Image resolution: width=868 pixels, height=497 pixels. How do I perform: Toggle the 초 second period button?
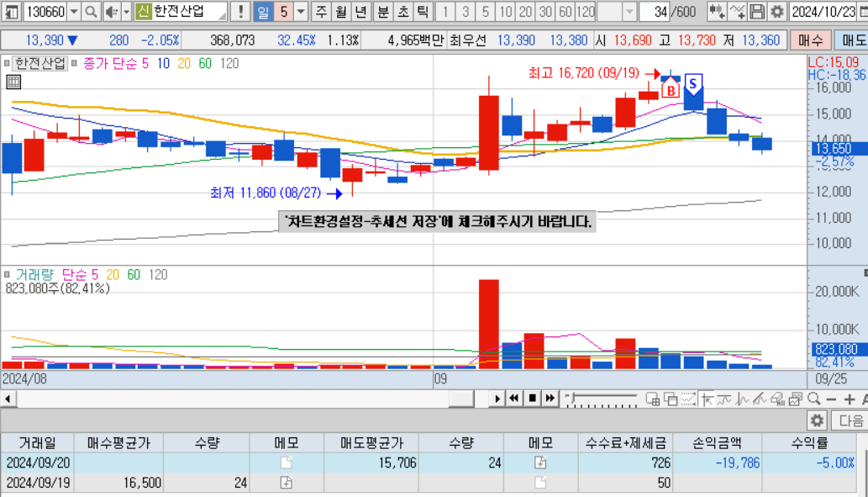[x=402, y=12]
